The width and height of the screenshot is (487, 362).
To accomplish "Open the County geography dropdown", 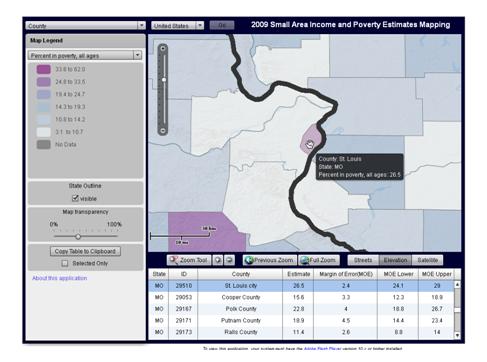I will pyautogui.click(x=85, y=26).
